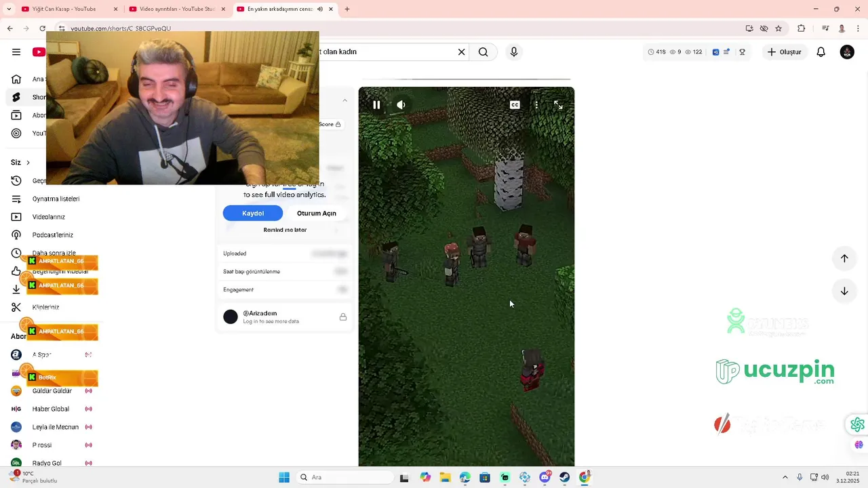868x488 pixels.
Task: Open YouTube notifications bell
Action: click(821, 52)
